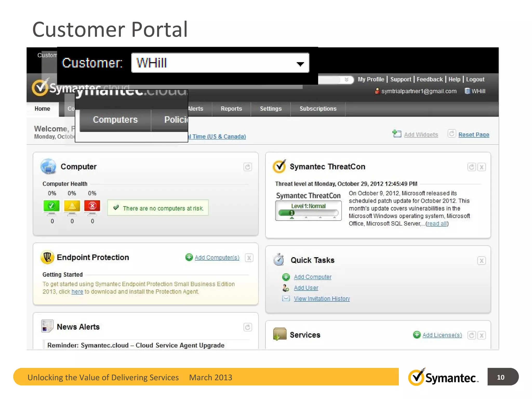This screenshot has height=399, width=532.
Task: Click the company icon beside WHill
Action: (x=467, y=91)
